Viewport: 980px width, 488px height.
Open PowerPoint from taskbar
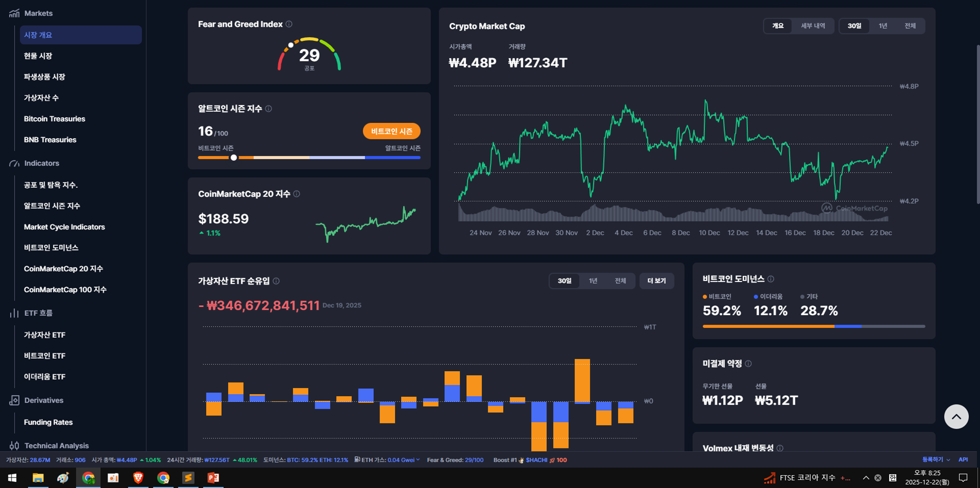(213, 477)
